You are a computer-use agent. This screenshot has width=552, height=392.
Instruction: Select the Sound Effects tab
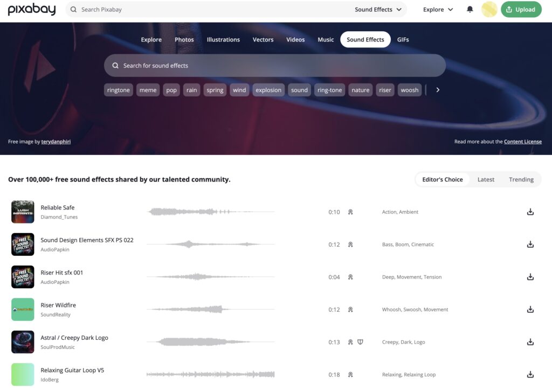pos(365,39)
